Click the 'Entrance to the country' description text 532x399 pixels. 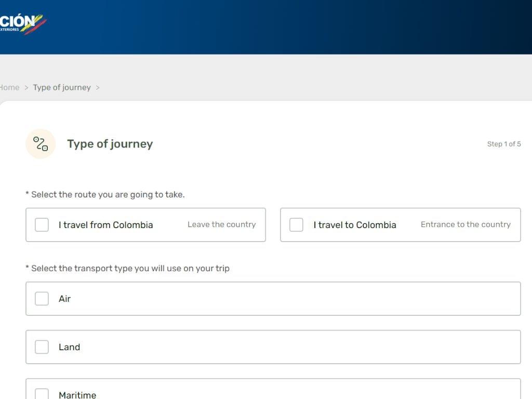(x=465, y=224)
